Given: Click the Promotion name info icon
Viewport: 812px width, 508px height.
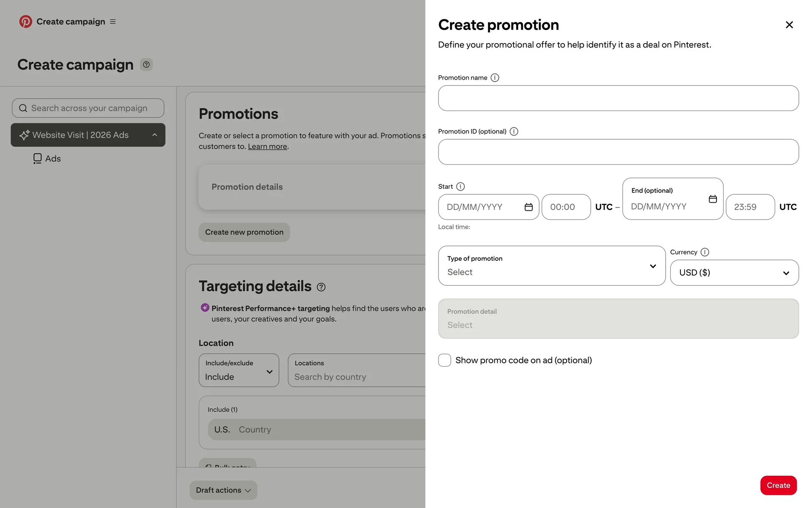Looking at the screenshot, I should pos(494,78).
